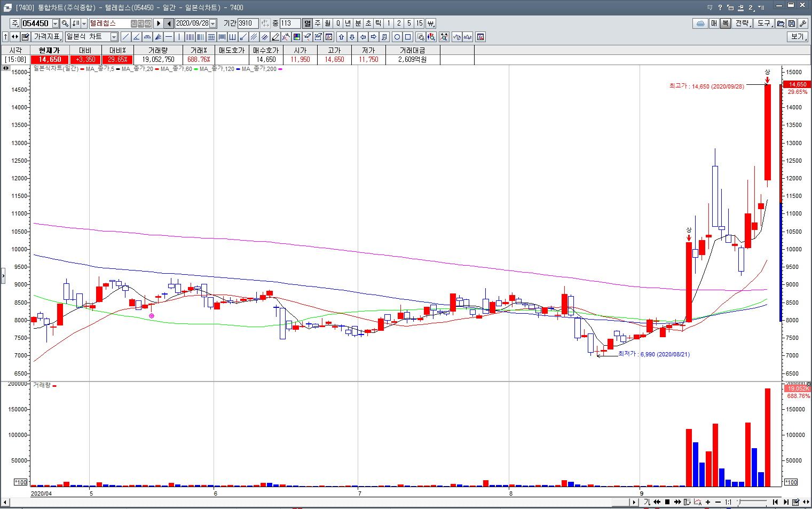This screenshot has width=812, height=509.
Task: Click the next stock play arrow button
Action: [x=158, y=23]
